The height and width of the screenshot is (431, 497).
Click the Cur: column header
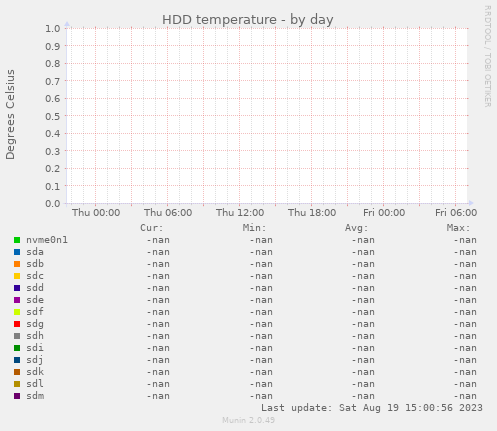pos(152,228)
